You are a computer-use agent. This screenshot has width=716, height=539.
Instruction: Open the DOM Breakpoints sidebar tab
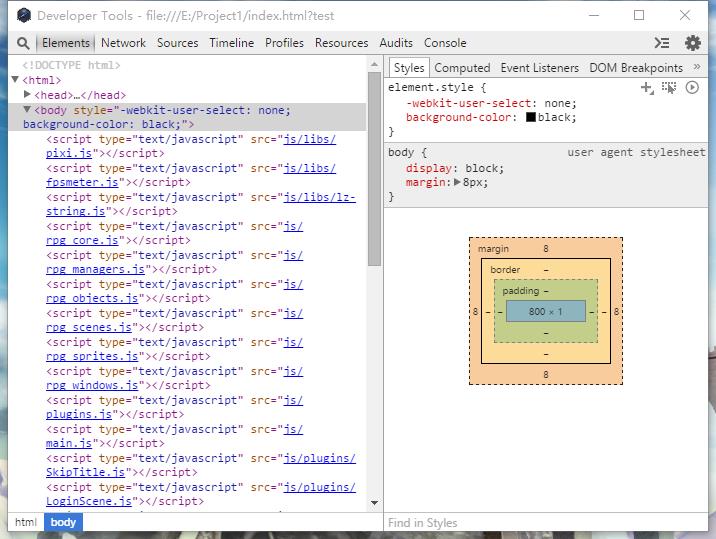tap(636, 68)
